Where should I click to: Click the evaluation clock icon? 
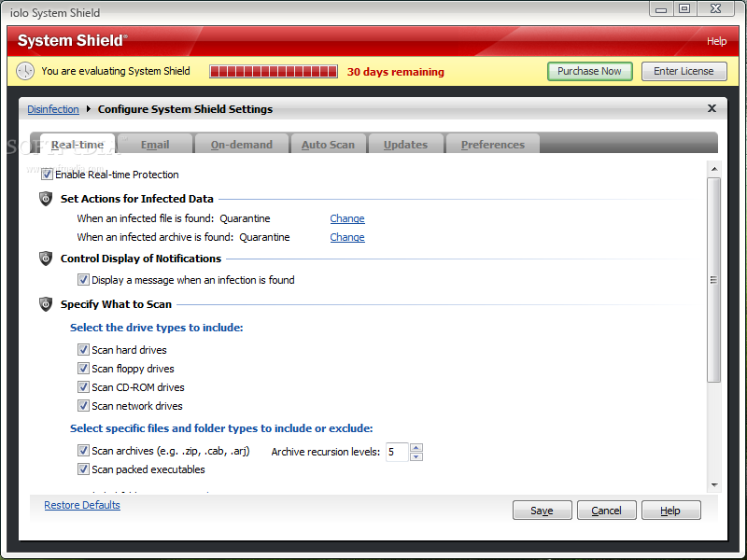[x=25, y=71]
